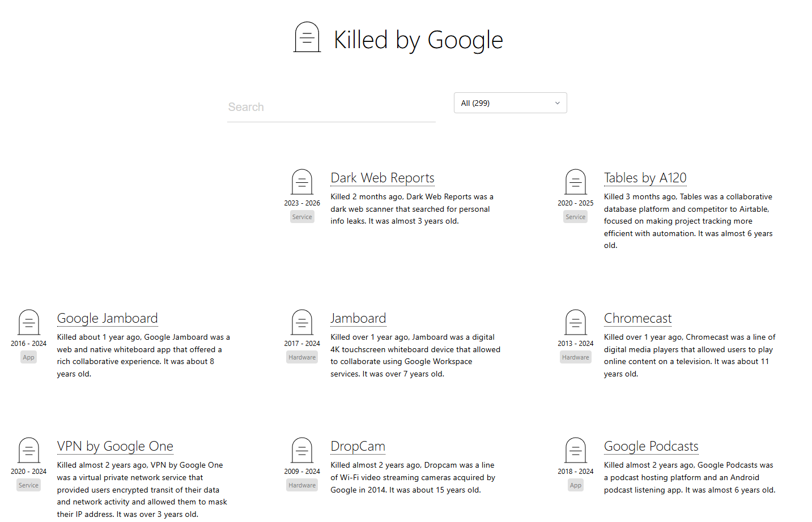812x522 pixels.
Task: Click the 2020 - 2025 date range
Action: point(575,203)
